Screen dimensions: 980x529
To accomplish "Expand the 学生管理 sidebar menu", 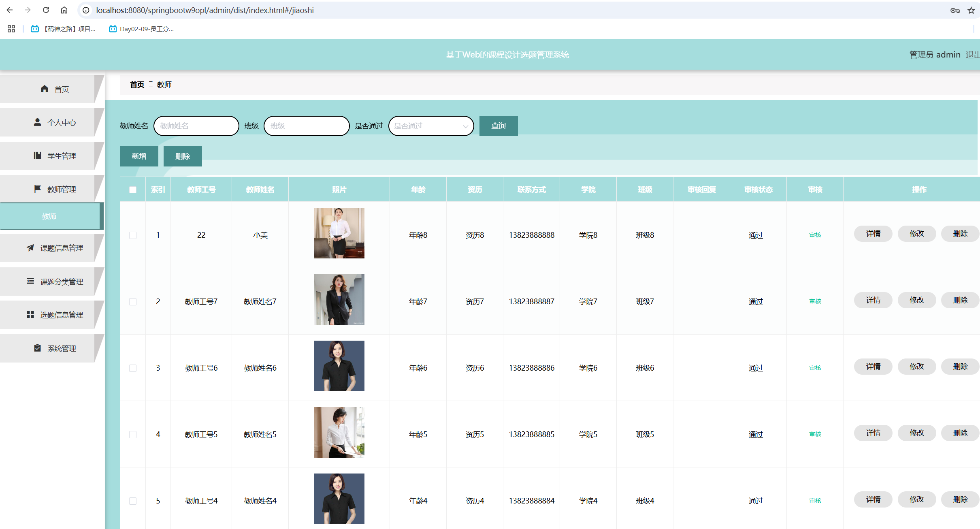I will tap(52, 156).
